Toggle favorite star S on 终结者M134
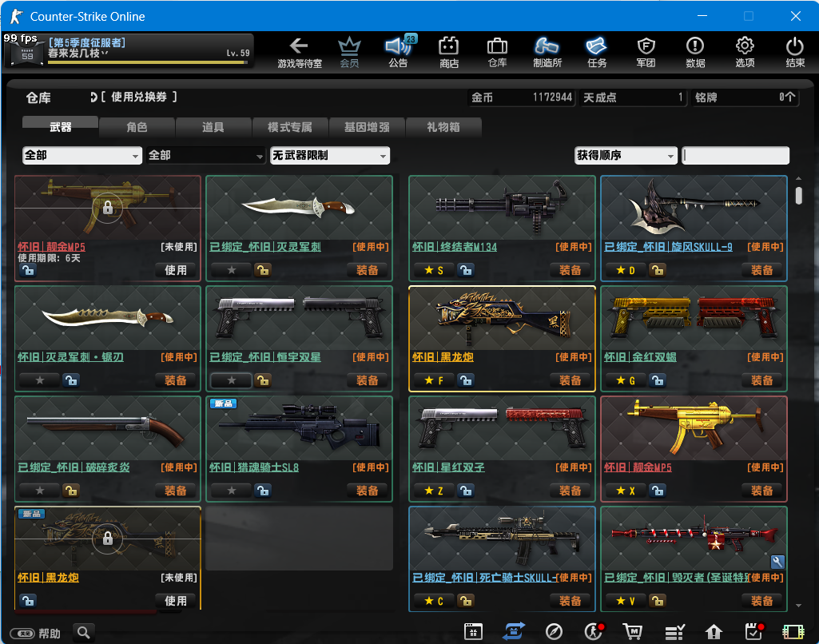The height and width of the screenshot is (644, 819). point(434,270)
